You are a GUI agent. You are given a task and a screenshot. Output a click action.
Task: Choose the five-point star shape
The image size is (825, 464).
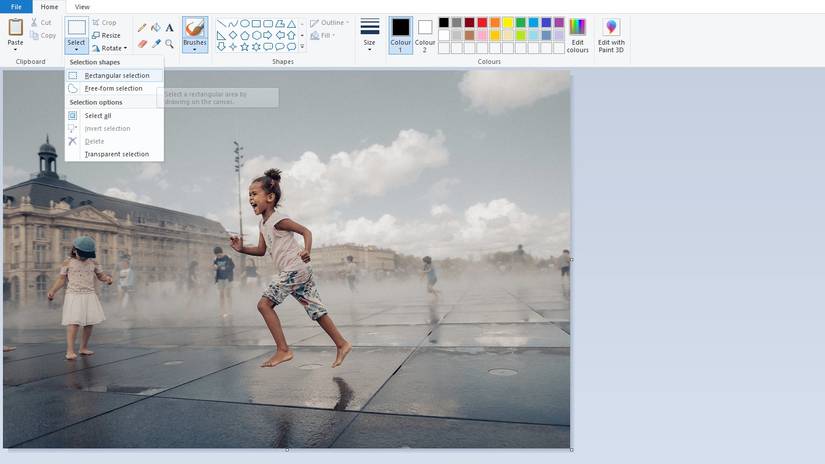245,46
